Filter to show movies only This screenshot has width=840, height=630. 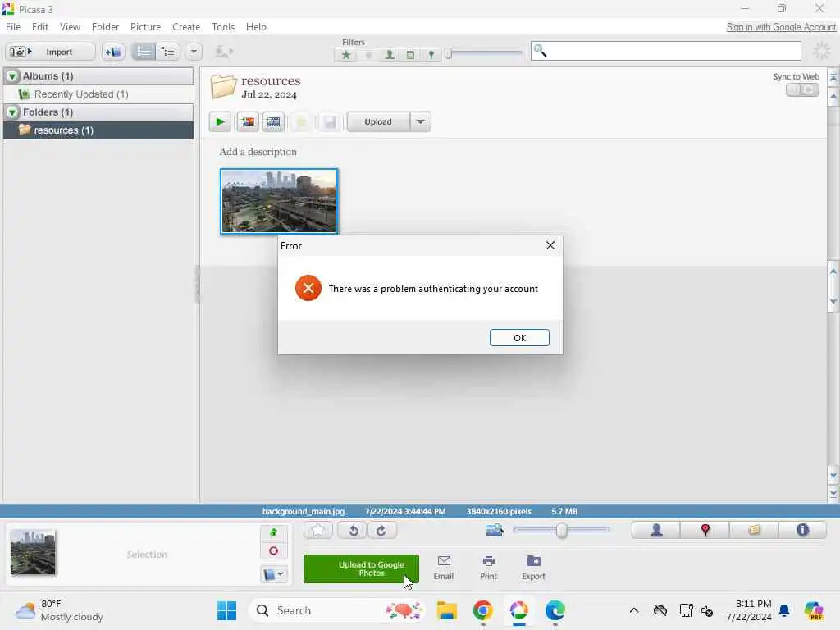pos(410,55)
